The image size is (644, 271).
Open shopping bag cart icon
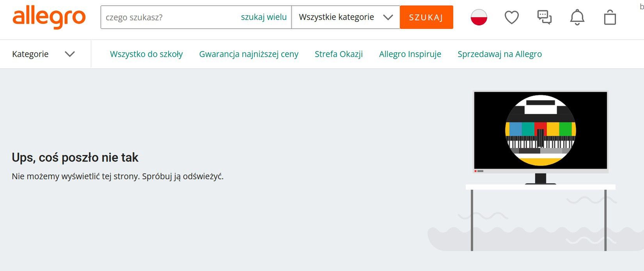point(610,17)
